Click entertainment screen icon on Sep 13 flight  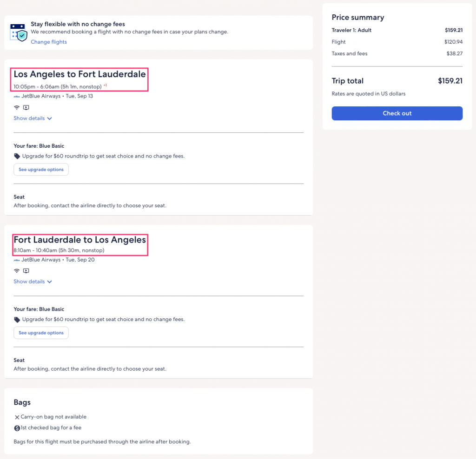26,107
